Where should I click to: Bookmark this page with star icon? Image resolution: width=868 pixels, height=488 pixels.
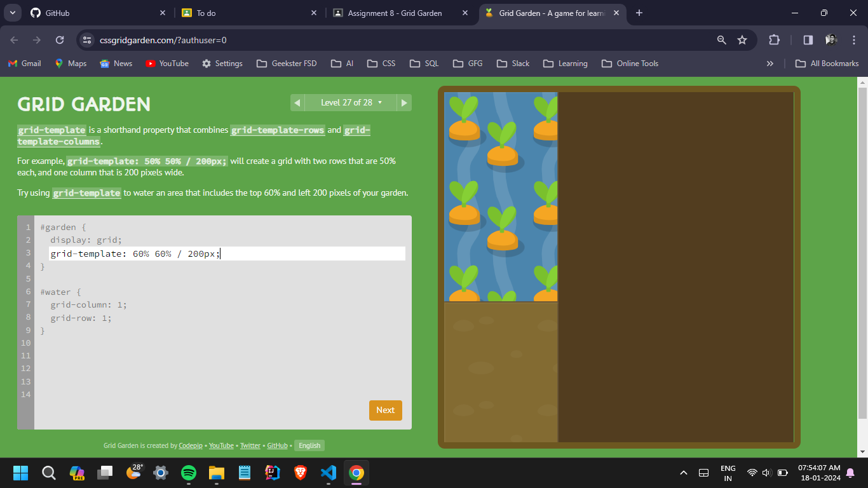[742, 40]
